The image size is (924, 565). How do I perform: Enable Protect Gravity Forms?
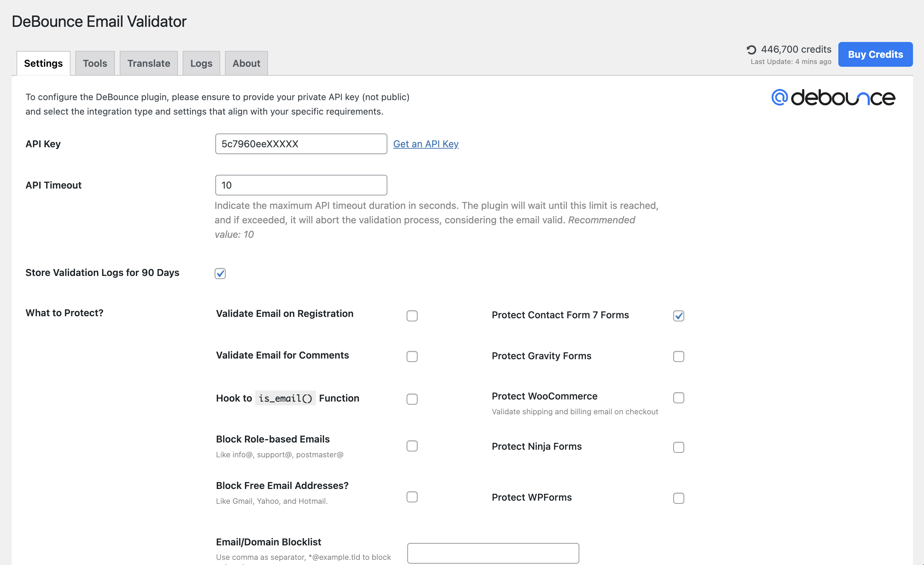pos(679,356)
